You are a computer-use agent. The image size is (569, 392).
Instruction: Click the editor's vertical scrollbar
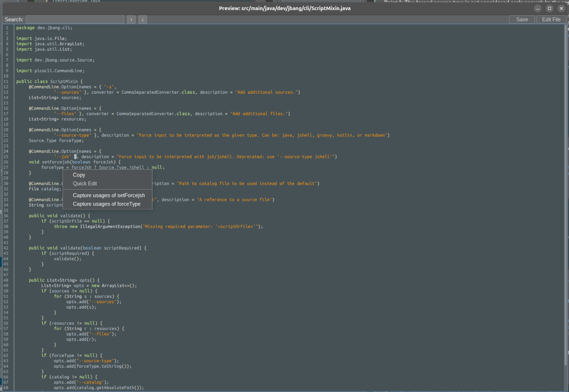pyautogui.click(x=565, y=196)
